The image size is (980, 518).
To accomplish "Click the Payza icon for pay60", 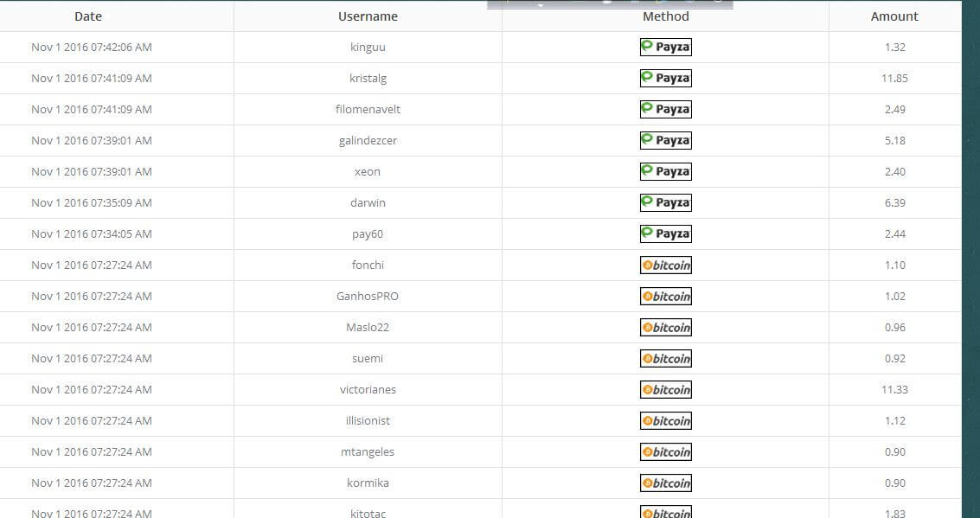I will tap(665, 233).
